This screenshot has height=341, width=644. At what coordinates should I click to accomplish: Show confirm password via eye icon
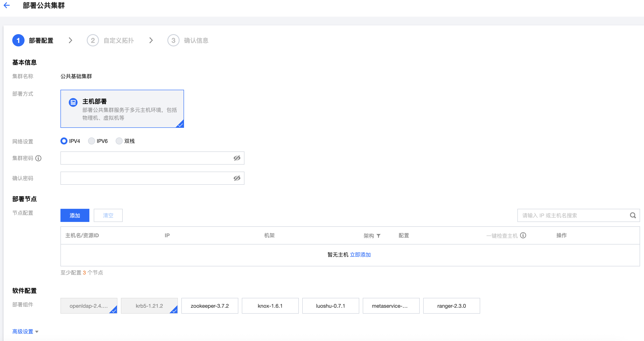pyautogui.click(x=237, y=178)
